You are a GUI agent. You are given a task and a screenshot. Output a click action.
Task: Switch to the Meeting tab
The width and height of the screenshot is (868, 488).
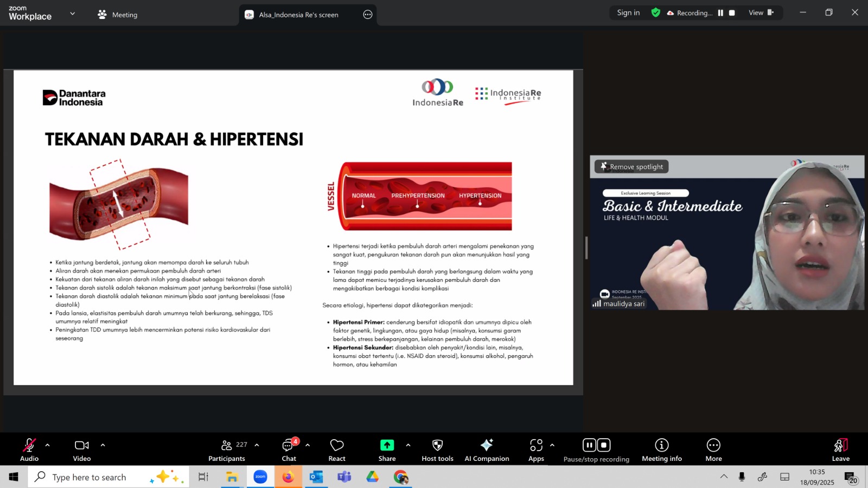(118, 15)
